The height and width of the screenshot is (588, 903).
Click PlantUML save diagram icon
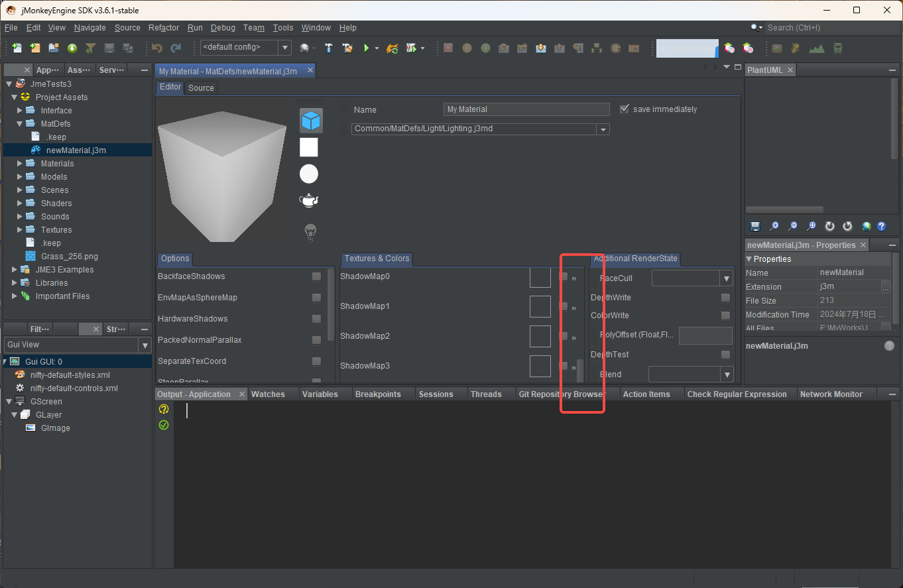(755, 226)
